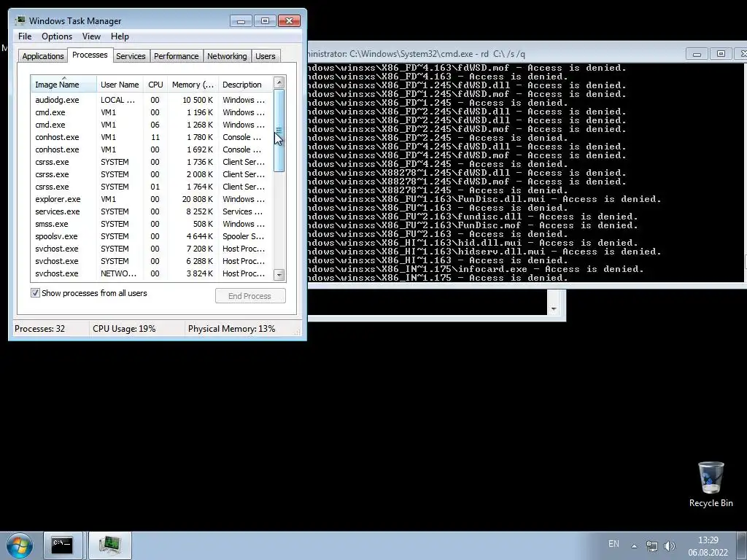
Task: Switch to the Networking tab
Action: coord(227,56)
